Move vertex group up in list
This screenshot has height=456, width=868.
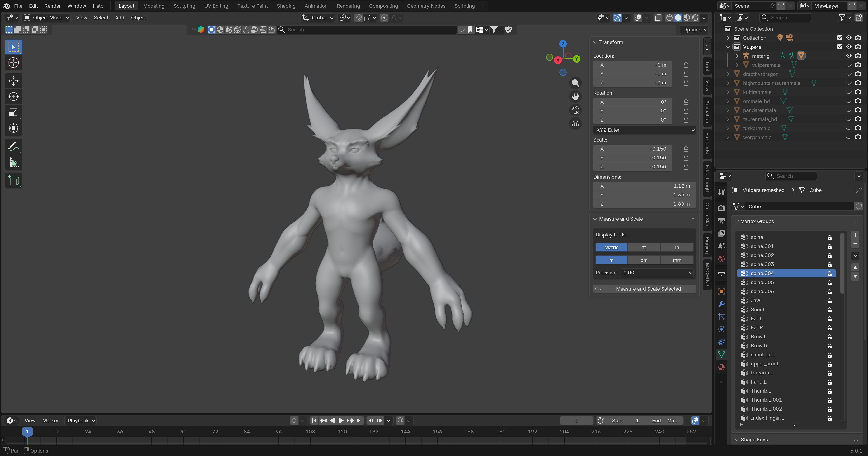855,267
